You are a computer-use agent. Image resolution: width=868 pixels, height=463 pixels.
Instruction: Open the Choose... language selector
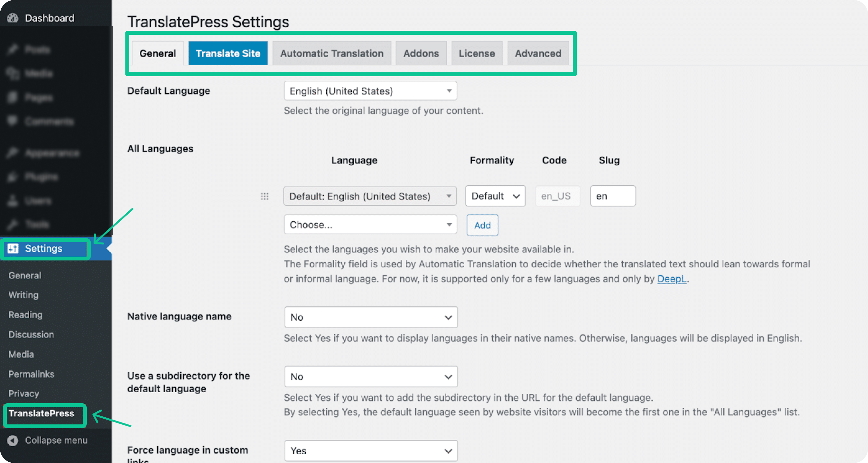coord(370,225)
